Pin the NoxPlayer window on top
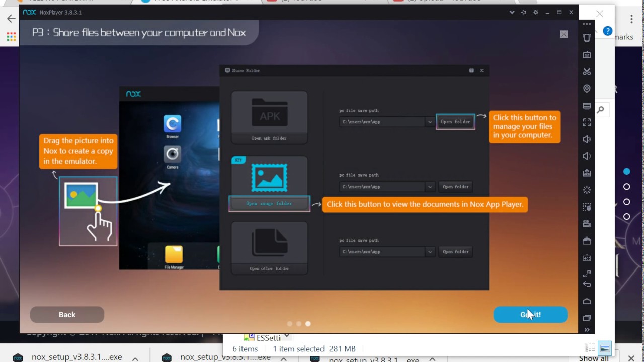This screenshot has height=362, width=644. click(x=523, y=12)
